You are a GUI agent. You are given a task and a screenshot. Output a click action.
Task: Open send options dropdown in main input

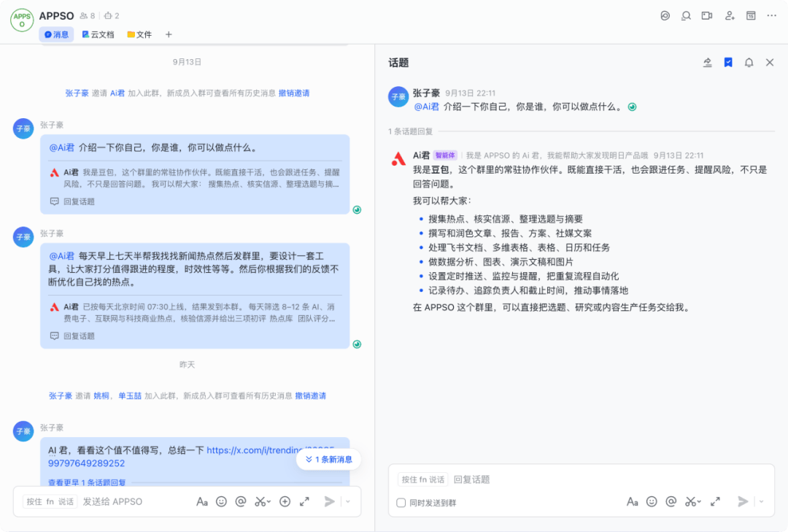coord(348,501)
